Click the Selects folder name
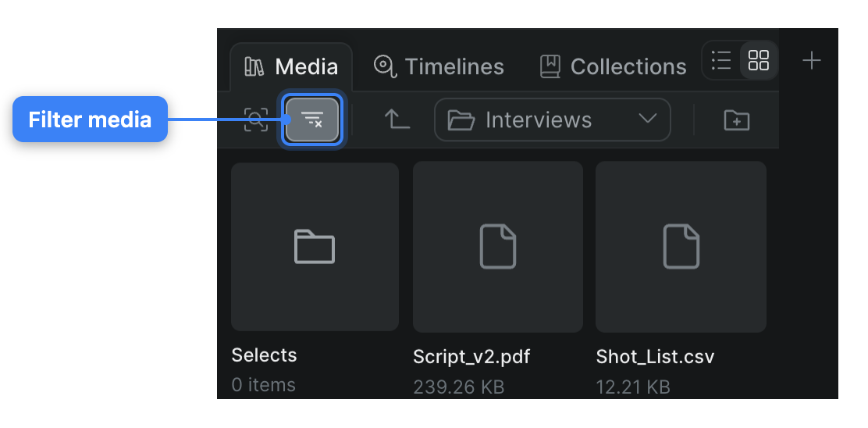The height and width of the screenshot is (428, 868). (x=264, y=355)
